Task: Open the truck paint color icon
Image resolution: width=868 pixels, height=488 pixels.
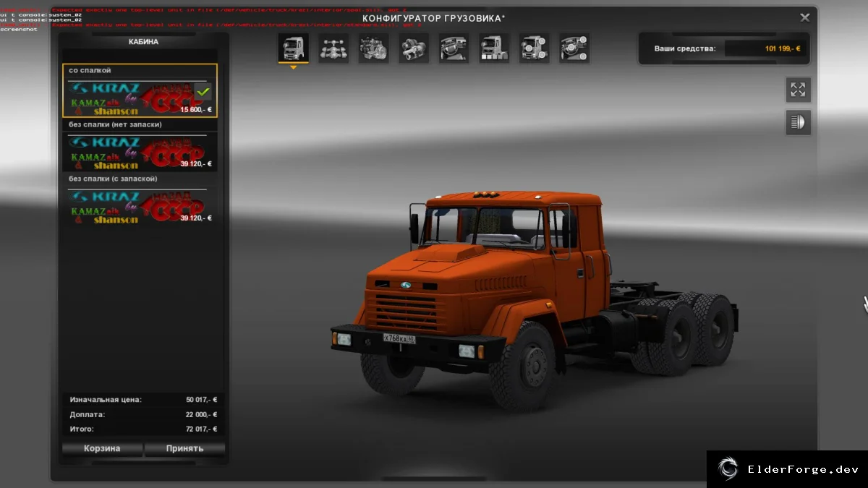Action: (x=494, y=48)
